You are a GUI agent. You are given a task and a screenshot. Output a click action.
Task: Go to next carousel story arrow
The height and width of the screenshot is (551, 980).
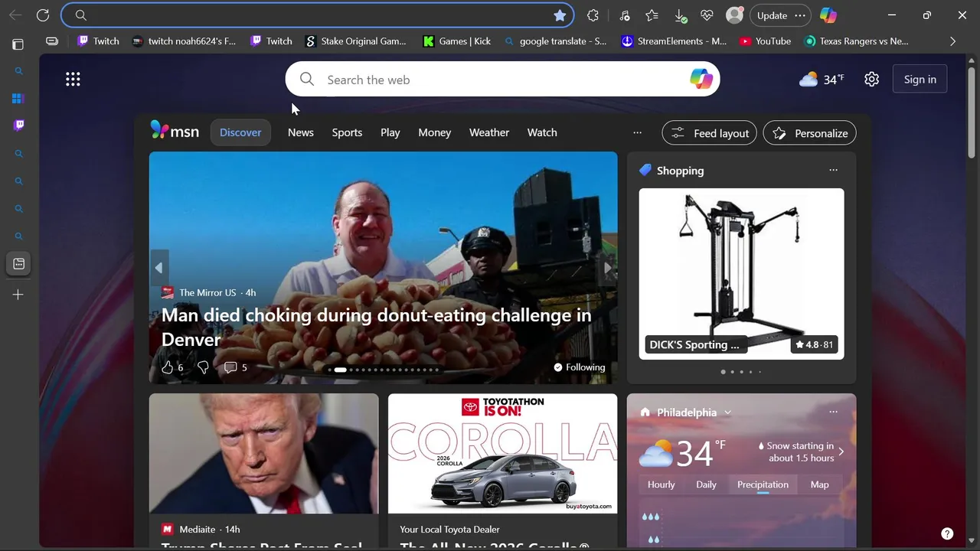[608, 268]
